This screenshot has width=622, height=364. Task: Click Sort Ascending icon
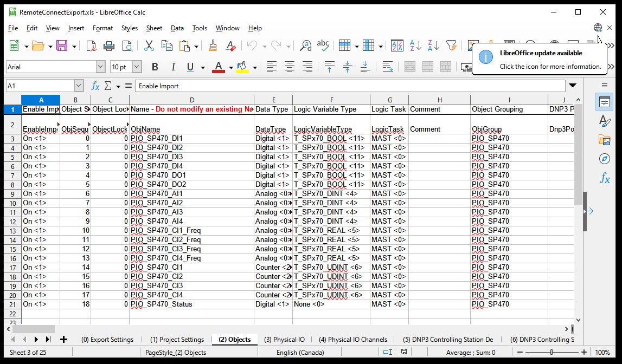click(x=415, y=46)
